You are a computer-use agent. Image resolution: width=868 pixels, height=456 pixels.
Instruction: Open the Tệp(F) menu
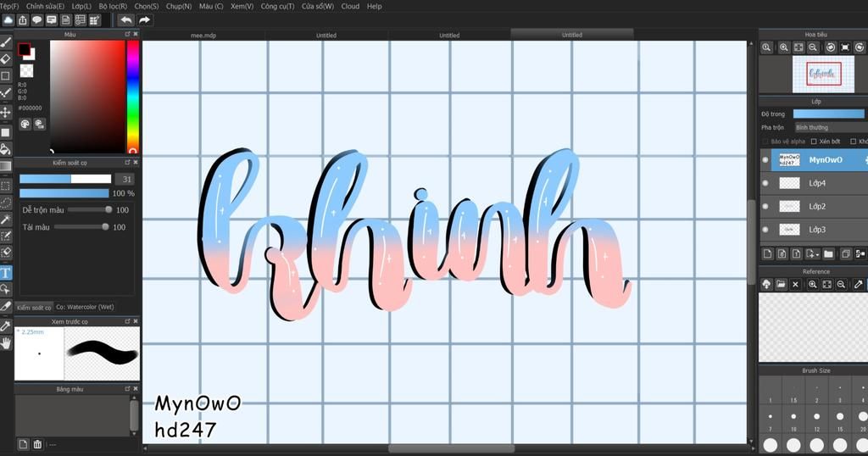pyautogui.click(x=9, y=6)
